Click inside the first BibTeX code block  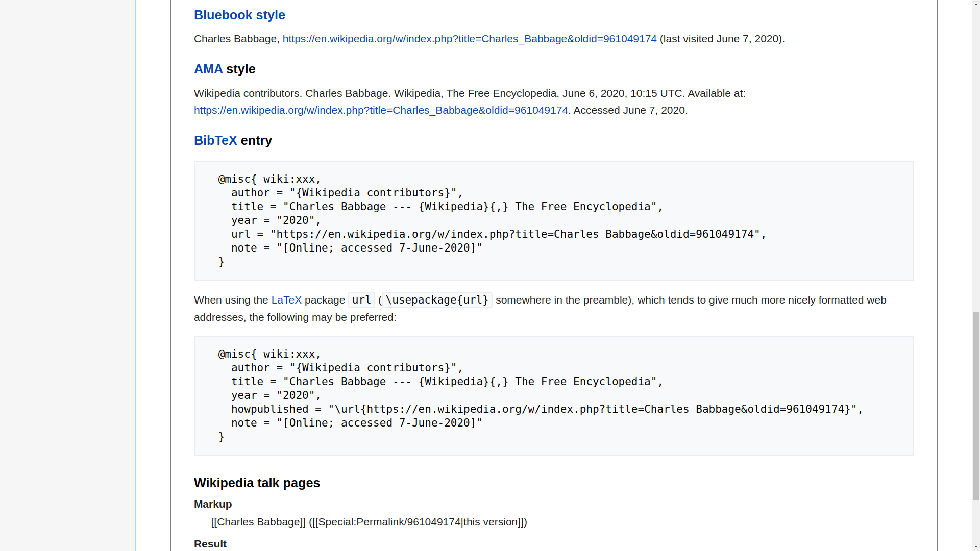coord(459,219)
